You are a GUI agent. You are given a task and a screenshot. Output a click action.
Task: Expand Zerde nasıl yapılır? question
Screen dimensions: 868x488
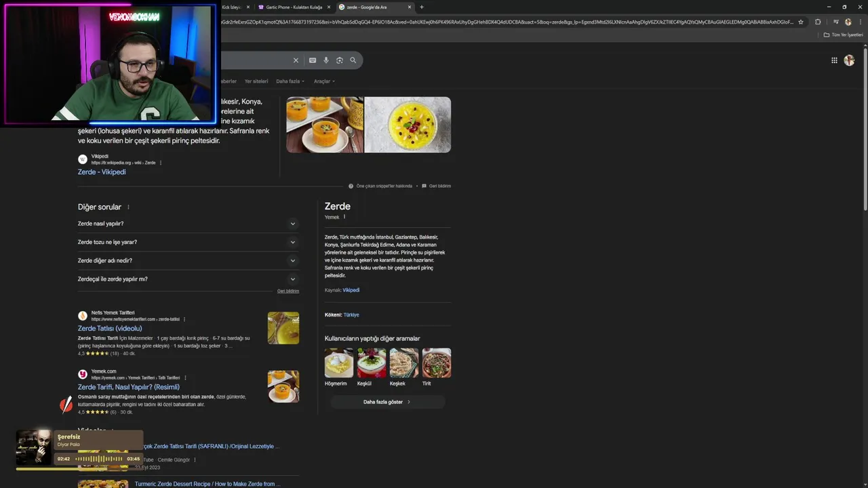point(189,224)
